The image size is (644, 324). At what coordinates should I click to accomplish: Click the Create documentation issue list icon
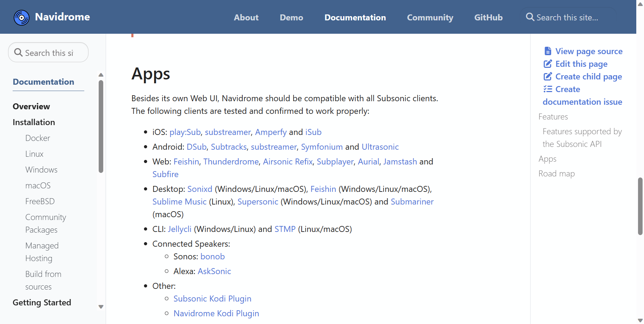point(548,89)
